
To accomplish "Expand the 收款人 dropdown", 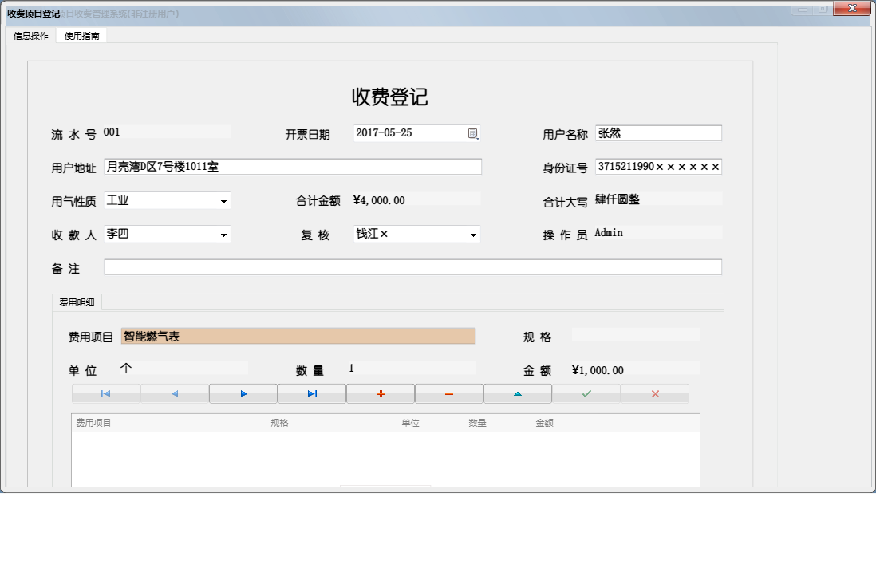I will click(223, 235).
